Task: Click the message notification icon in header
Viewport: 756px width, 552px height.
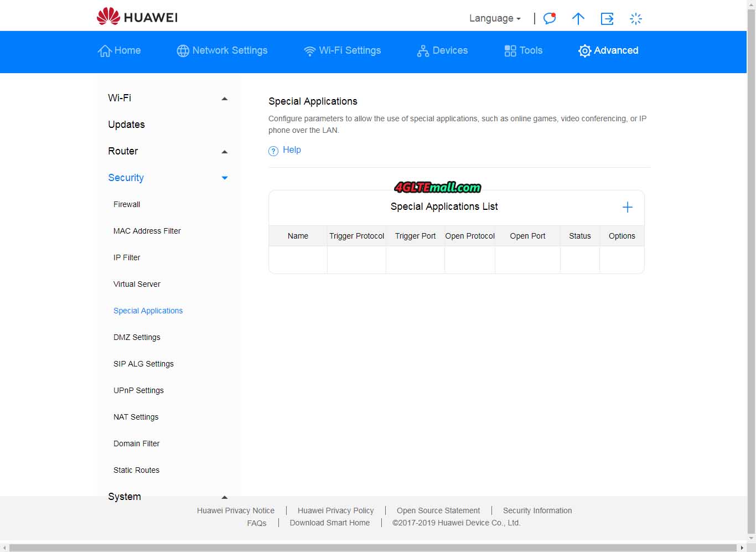Action: click(549, 19)
